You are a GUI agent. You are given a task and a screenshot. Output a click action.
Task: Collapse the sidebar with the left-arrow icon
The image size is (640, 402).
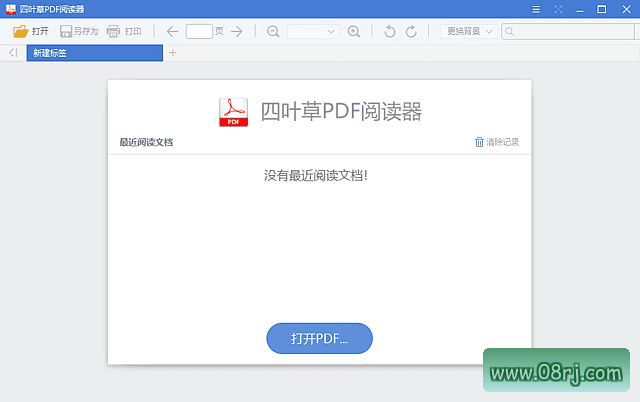pos(13,53)
